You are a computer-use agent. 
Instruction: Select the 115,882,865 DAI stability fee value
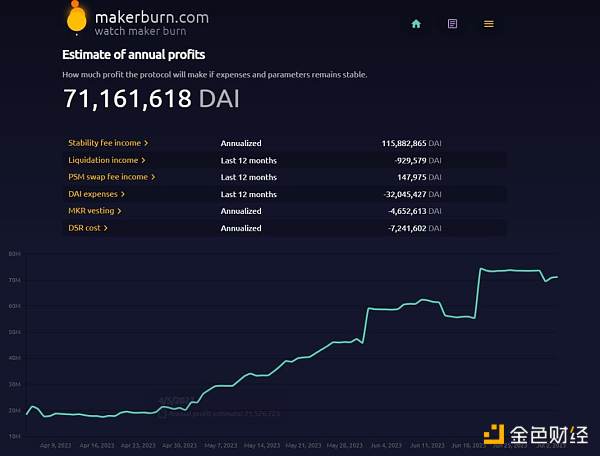[x=411, y=143]
